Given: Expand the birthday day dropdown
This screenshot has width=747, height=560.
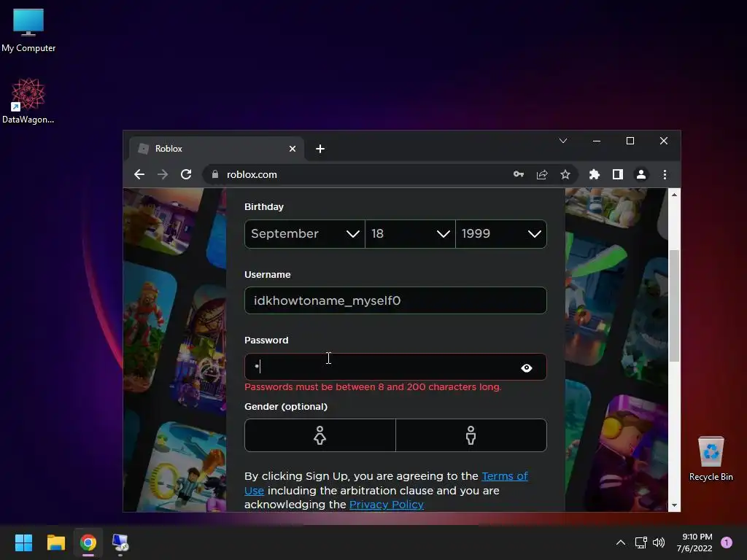Looking at the screenshot, I should pyautogui.click(x=410, y=234).
